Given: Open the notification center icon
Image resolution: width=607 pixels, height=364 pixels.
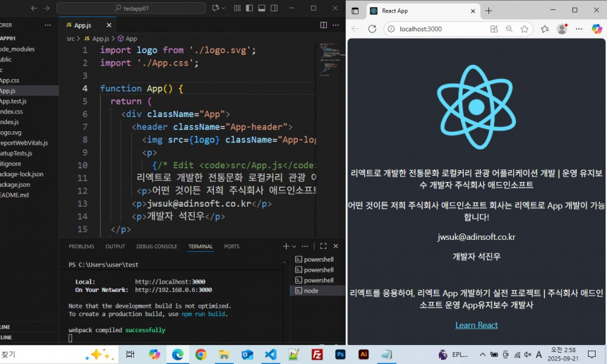Looking at the screenshot, I should point(591,354).
